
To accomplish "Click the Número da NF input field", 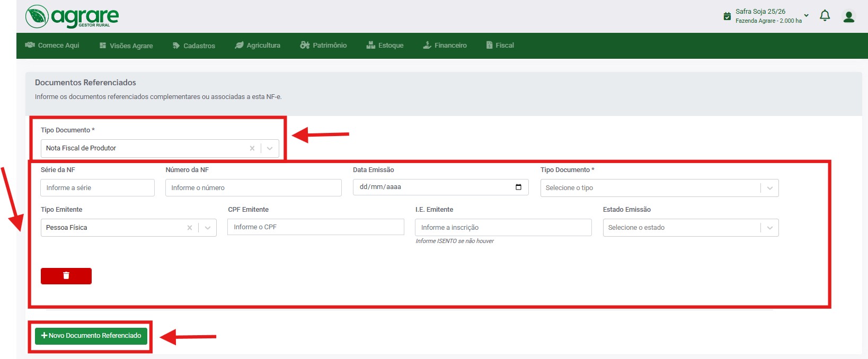I will pyautogui.click(x=253, y=187).
